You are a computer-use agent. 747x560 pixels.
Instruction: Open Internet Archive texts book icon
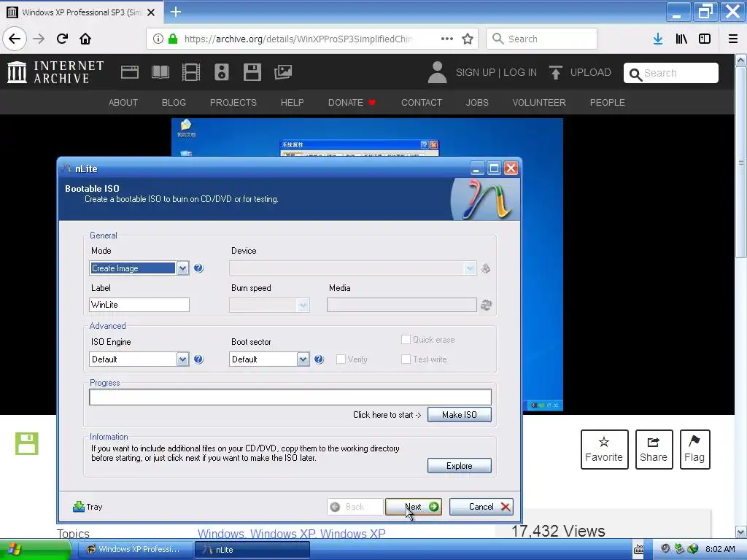click(160, 72)
